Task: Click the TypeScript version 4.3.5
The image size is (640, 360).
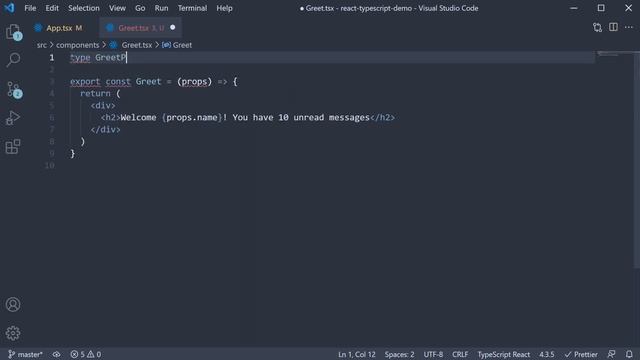Action: [547, 354]
